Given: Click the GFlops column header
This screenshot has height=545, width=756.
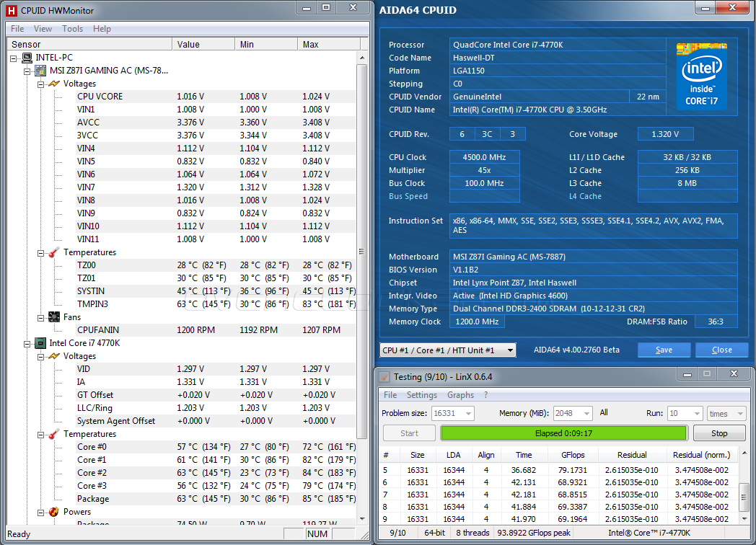Looking at the screenshot, I should [573, 455].
